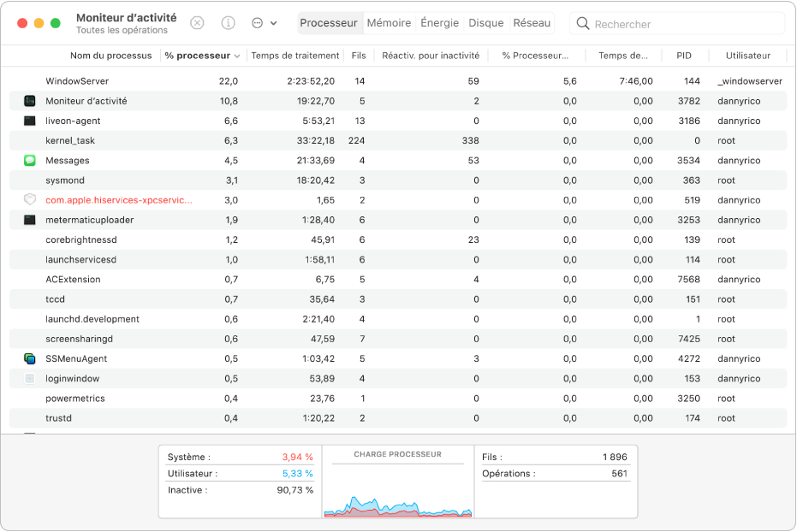Image resolution: width=797 pixels, height=532 pixels.
Task: Open the Énergie tab
Action: [x=440, y=23]
